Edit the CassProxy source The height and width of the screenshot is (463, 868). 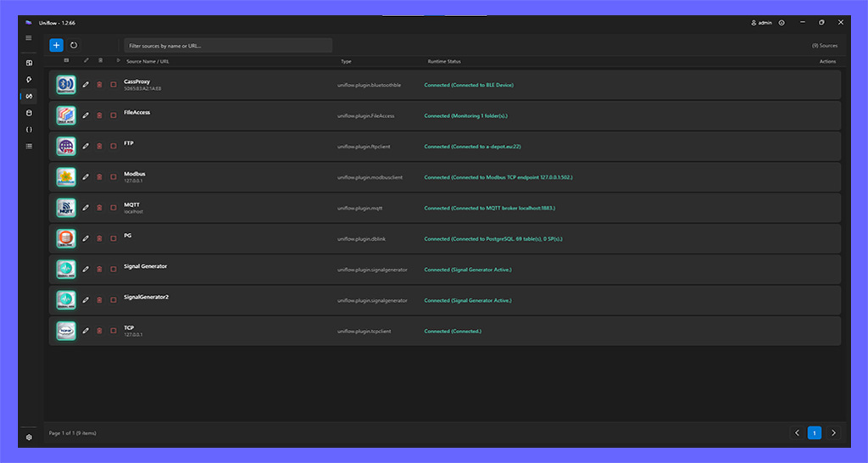click(86, 85)
